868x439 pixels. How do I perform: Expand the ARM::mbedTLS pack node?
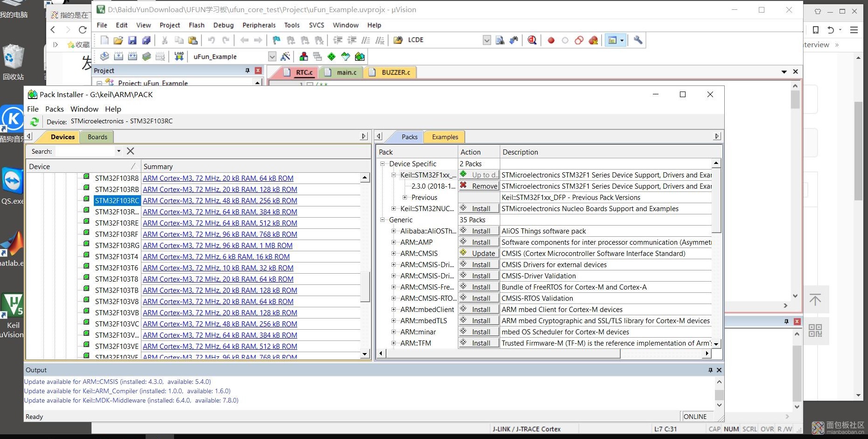point(394,321)
